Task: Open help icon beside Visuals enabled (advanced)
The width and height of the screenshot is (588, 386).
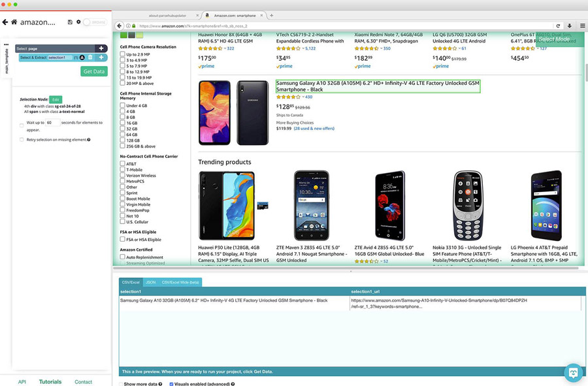Action: pos(233,384)
